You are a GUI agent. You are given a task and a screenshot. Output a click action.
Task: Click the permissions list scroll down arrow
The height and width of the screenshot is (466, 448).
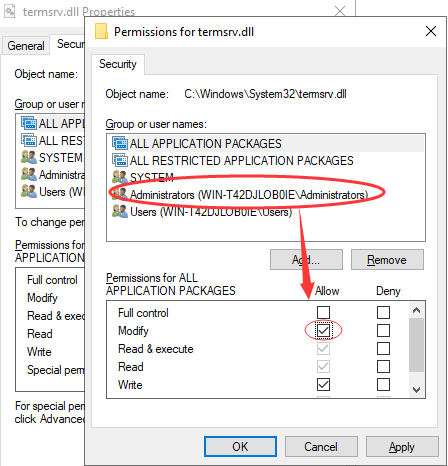point(416,389)
